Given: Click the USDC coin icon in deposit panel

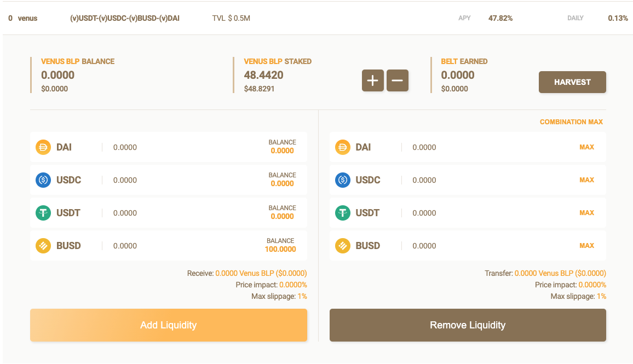Looking at the screenshot, I should coord(43,180).
